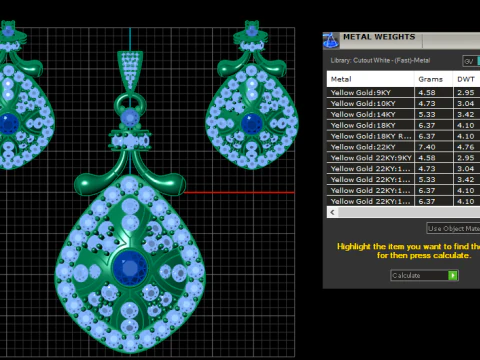Click the DWT column header
The width and height of the screenshot is (480, 360).
[x=466, y=79]
